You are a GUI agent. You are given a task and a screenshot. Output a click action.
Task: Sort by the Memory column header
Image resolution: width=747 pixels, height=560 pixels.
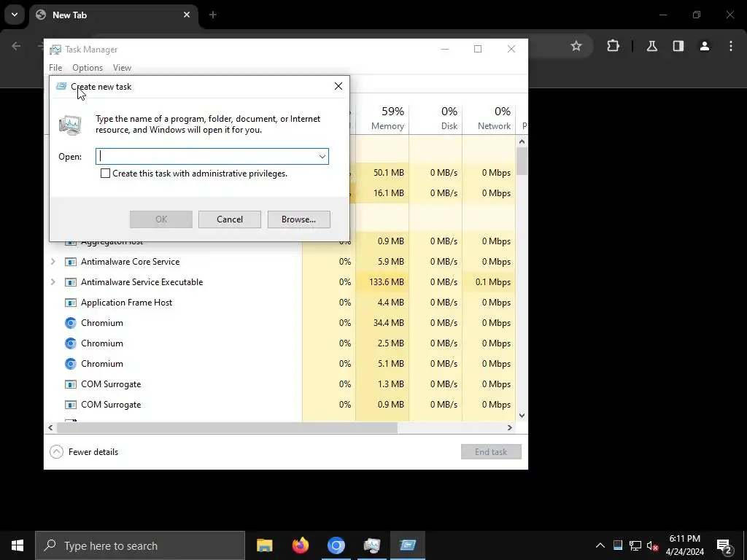[x=382, y=118]
